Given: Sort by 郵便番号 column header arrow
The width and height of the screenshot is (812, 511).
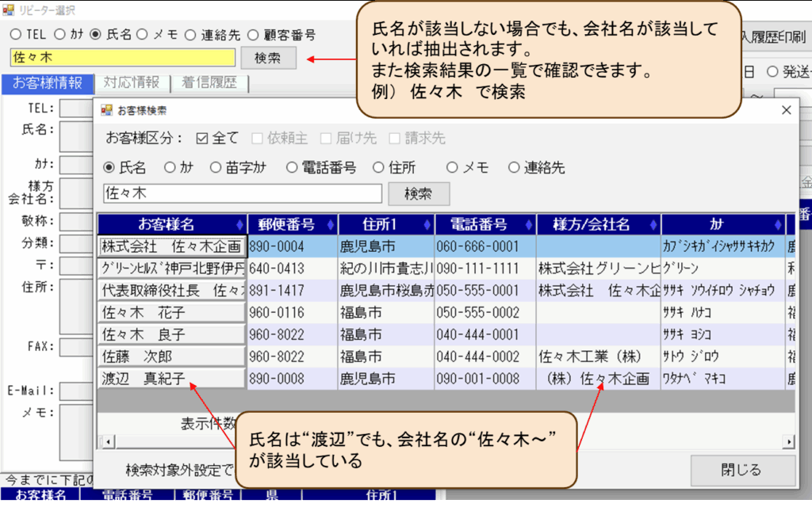Looking at the screenshot, I should (331, 225).
